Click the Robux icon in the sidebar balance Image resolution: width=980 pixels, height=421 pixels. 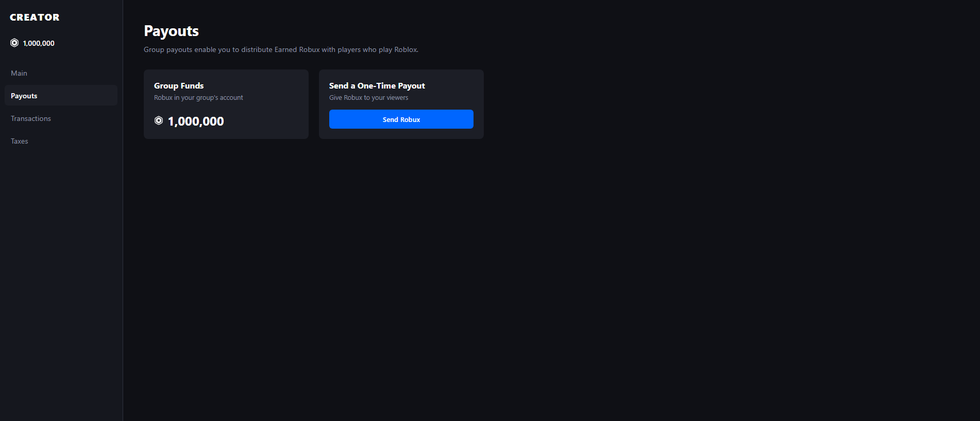pos(14,43)
